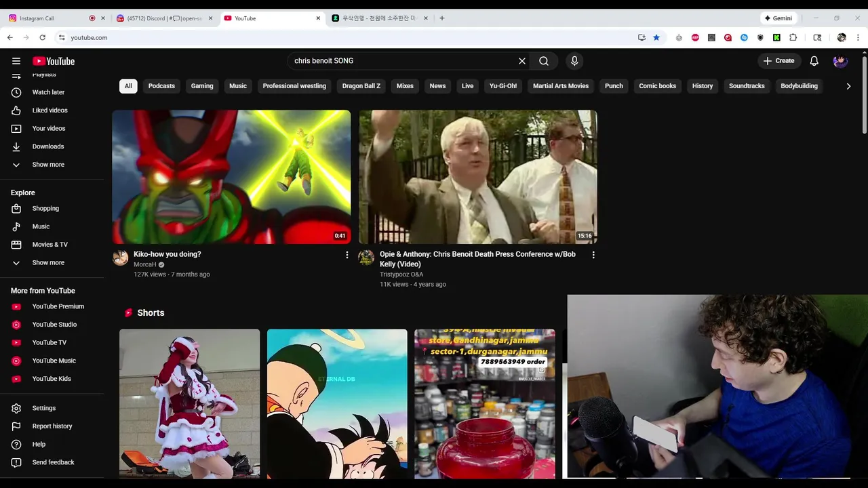Open Tristypooz O&A channel link
The image size is (868, 488).
401,274
